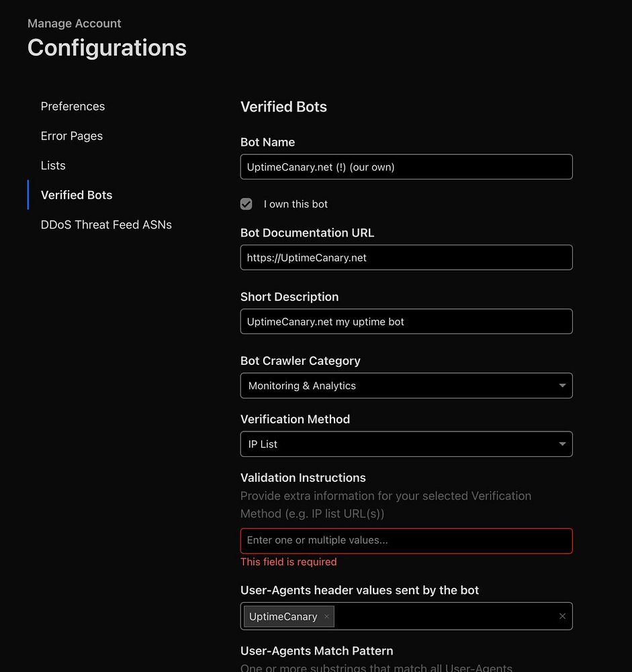The image size is (632, 672).
Task: Open DDoS Threat Feed ASNs
Action: tap(106, 224)
